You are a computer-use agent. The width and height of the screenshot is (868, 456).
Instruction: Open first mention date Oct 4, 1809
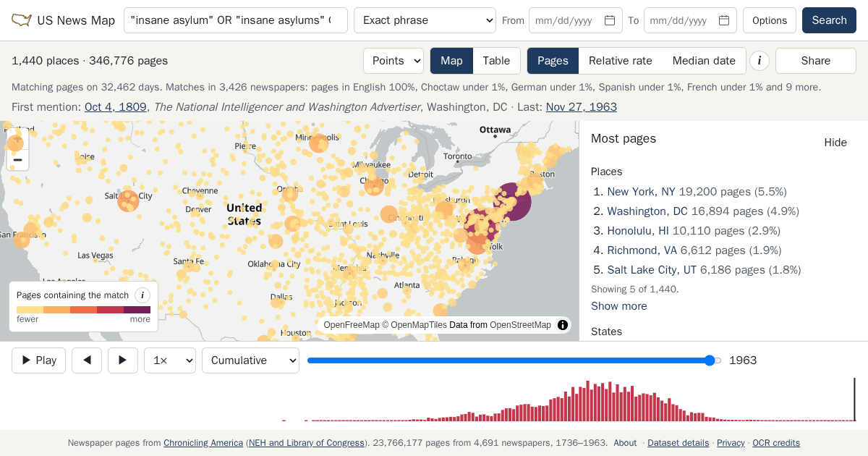coord(116,107)
